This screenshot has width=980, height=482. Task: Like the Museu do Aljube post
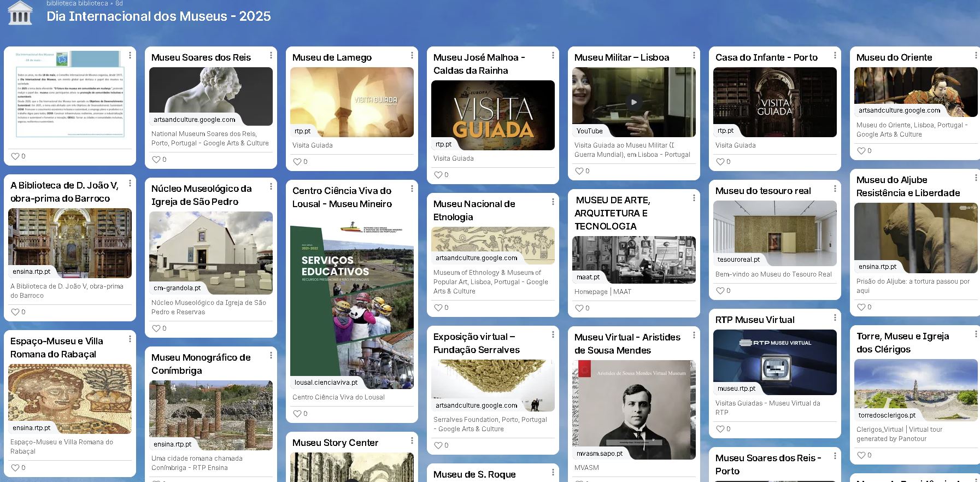(861, 307)
